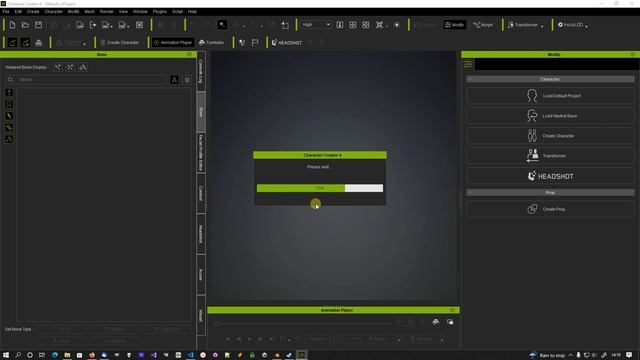Click the Open Project folder icon
This screenshot has height=360, width=640.
pos(25,25)
